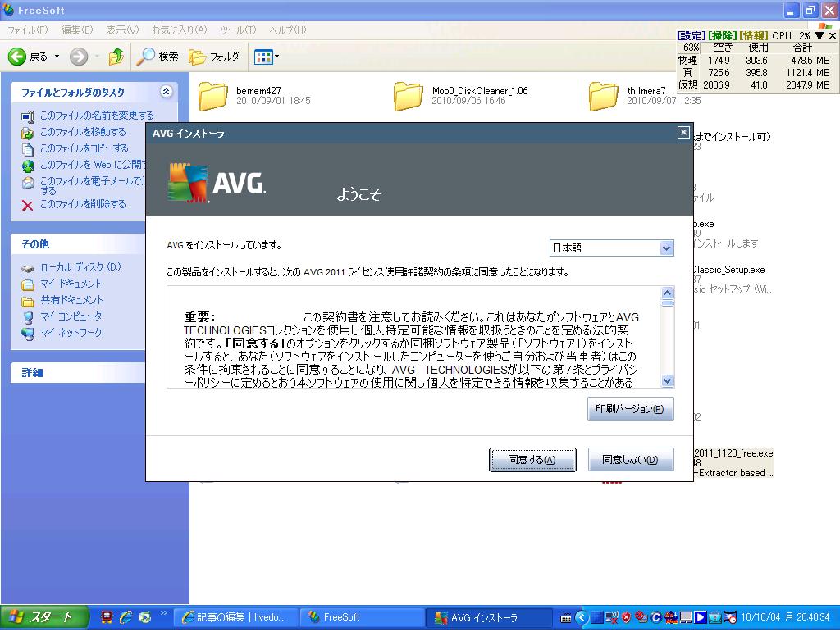Open the スタート Start menu button

click(x=44, y=617)
